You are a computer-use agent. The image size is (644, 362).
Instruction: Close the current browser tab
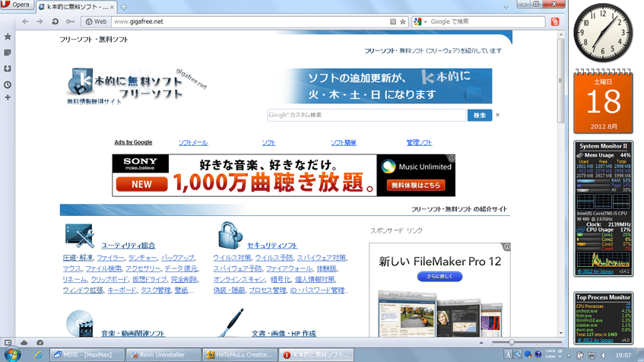click(112, 7)
